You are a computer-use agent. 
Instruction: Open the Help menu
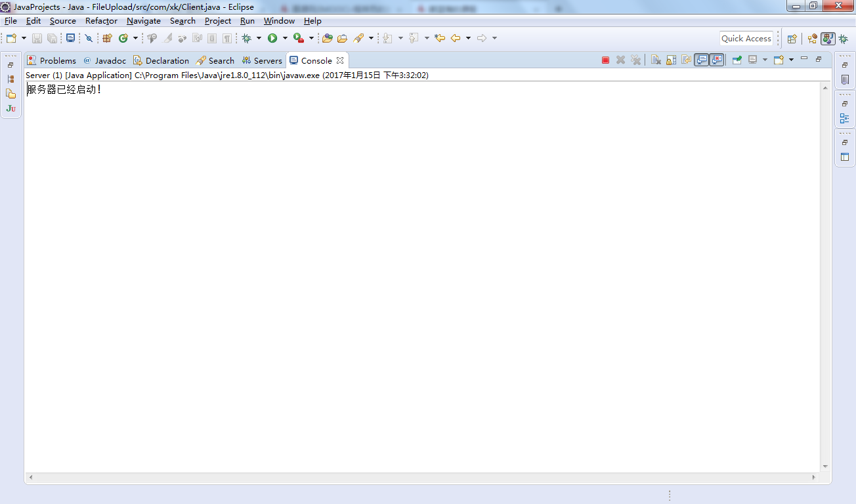[312, 21]
